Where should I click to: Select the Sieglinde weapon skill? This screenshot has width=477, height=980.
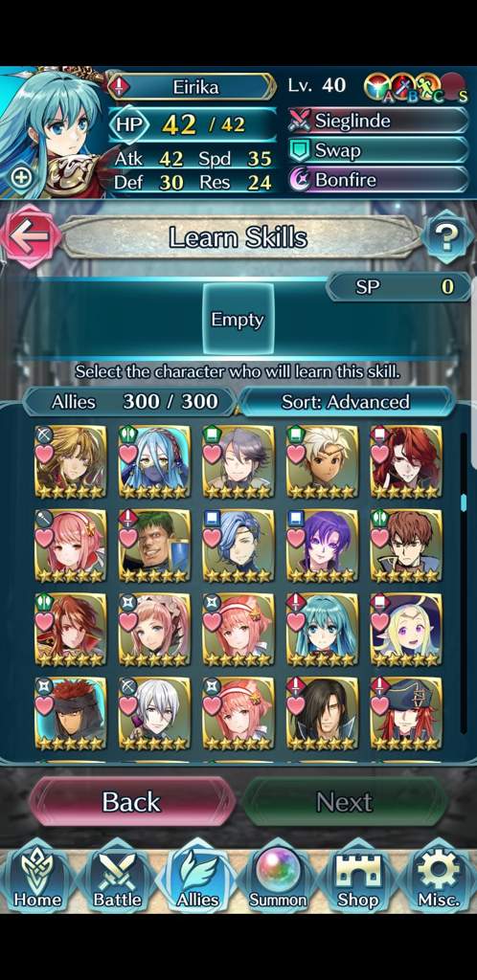click(x=378, y=121)
